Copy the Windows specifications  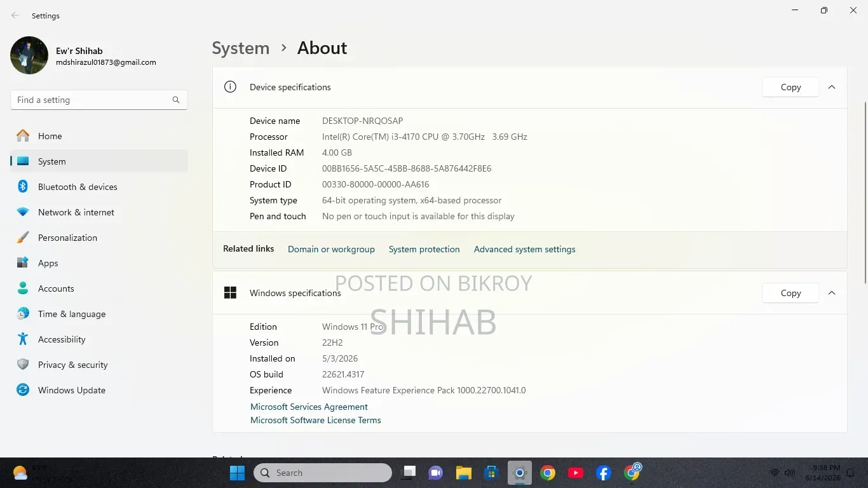[x=790, y=293]
